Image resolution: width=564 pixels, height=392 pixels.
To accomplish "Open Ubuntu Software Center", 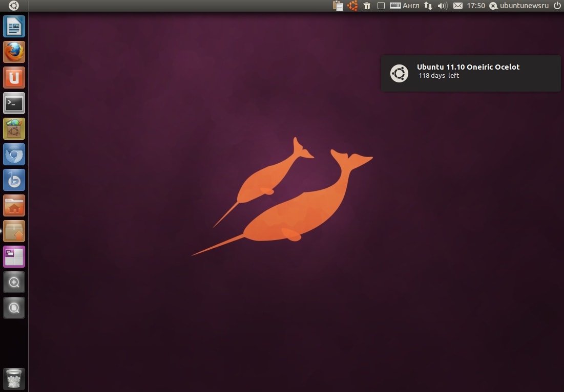I will point(14,128).
